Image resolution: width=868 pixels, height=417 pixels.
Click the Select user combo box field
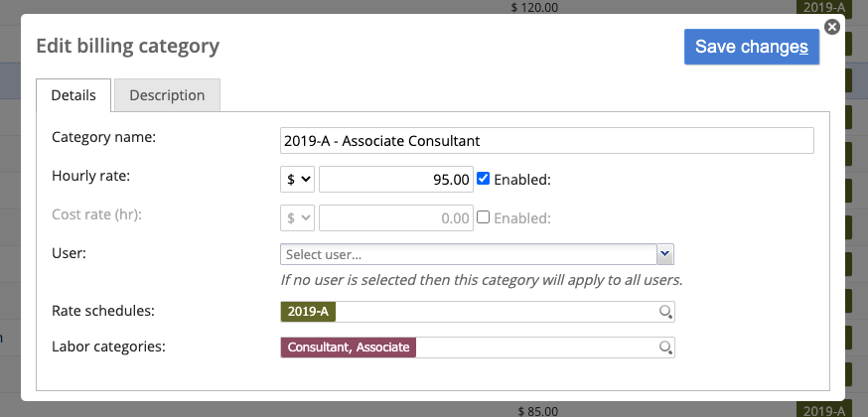point(469,254)
